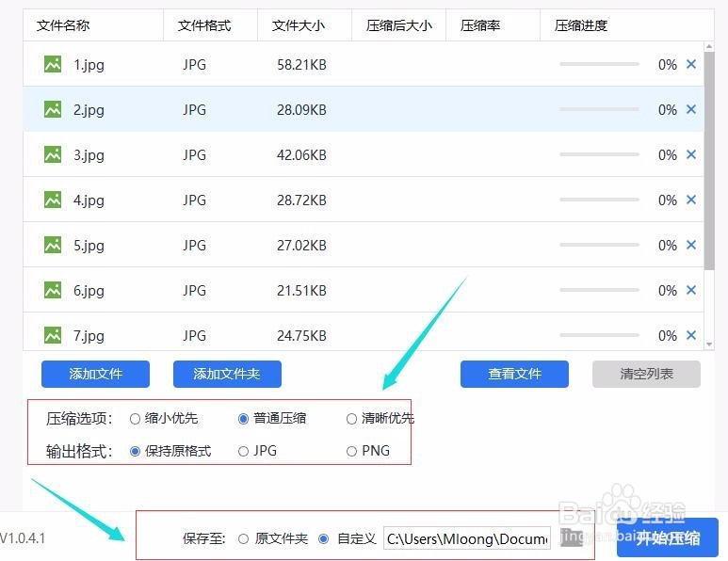The width and height of the screenshot is (728, 561).
Task: Select the 1.jpg file name
Action: pos(89,65)
